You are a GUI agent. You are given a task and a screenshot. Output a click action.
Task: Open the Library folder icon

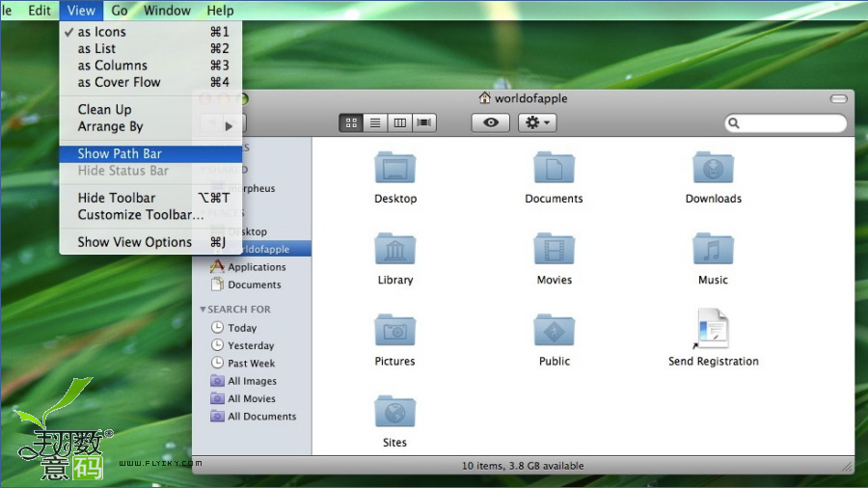tap(395, 249)
